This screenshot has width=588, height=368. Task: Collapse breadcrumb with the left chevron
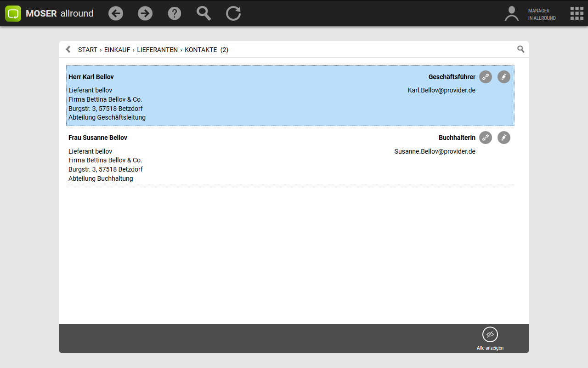coord(68,49)
